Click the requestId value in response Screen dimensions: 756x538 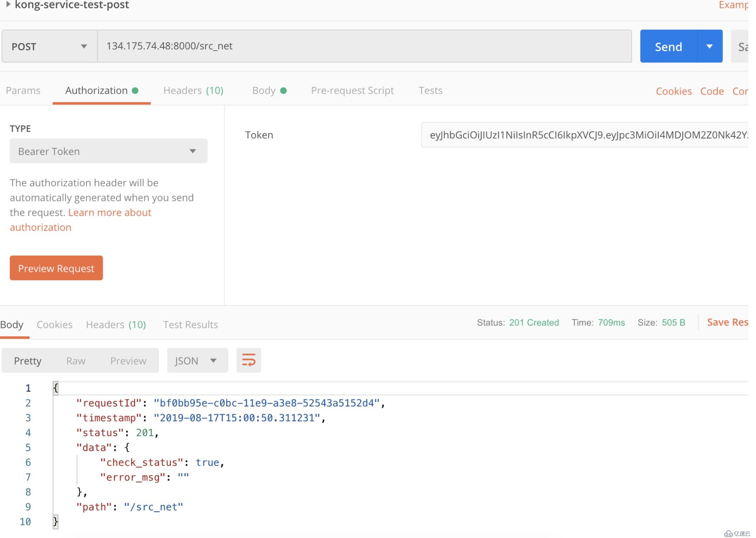click(267, 403)
